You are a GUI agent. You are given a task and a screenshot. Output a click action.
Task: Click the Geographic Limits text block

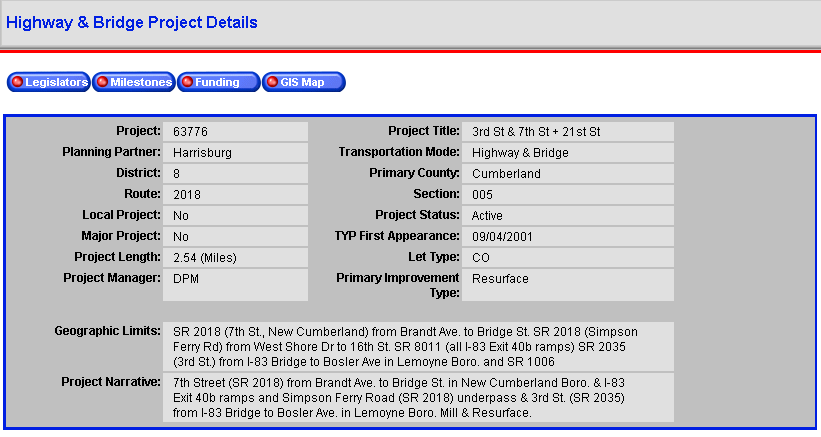(418, 346)
